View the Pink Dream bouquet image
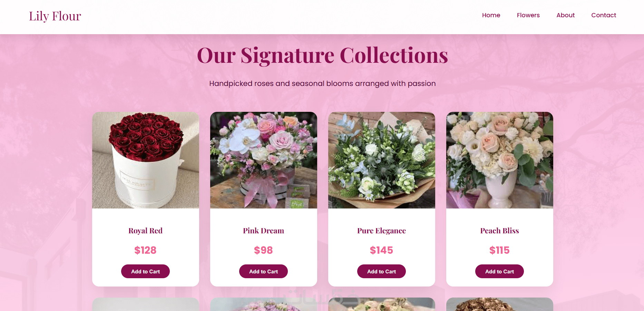This screenshot has height=311, width=644. (x=264, y=160)
